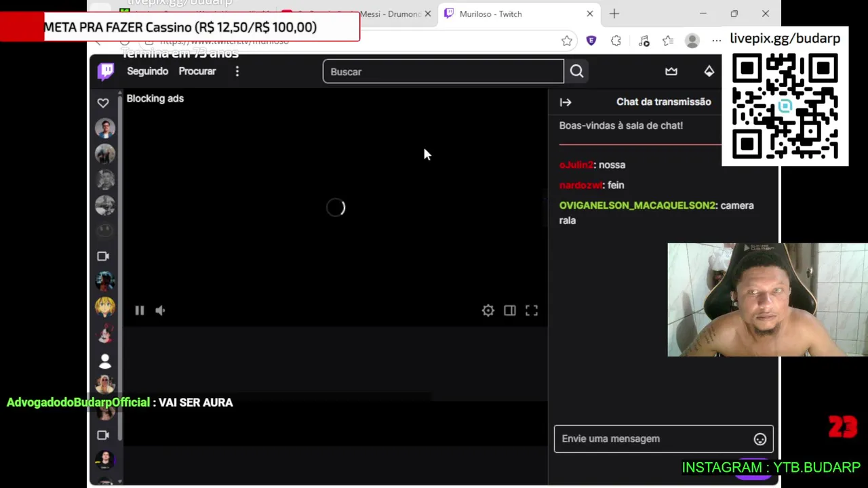Close the Muriloso - Twitch tab
Screen dimensions: 868x488
(590, 14)
